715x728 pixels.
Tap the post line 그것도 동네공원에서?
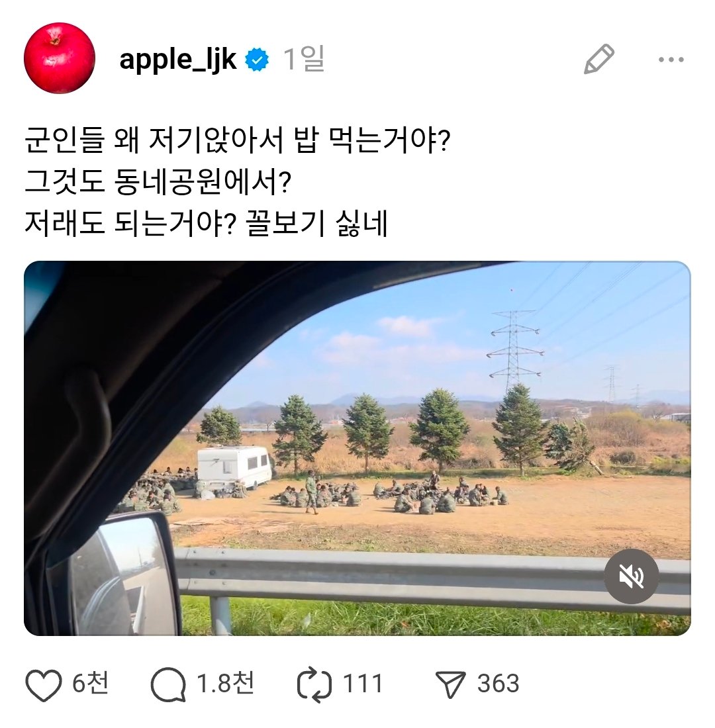(x=158, y=181)
